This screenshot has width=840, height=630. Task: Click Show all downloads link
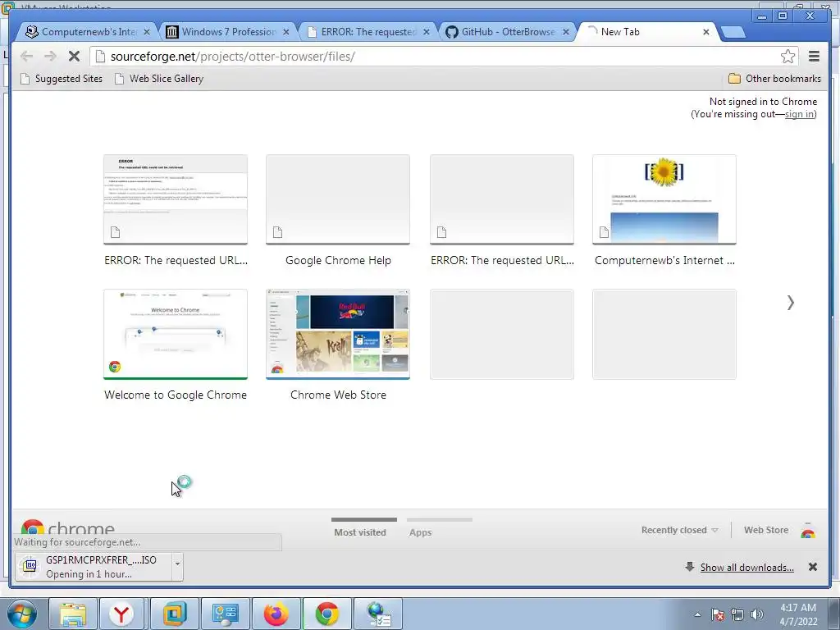pyautogui.click(x=746, y=568)
